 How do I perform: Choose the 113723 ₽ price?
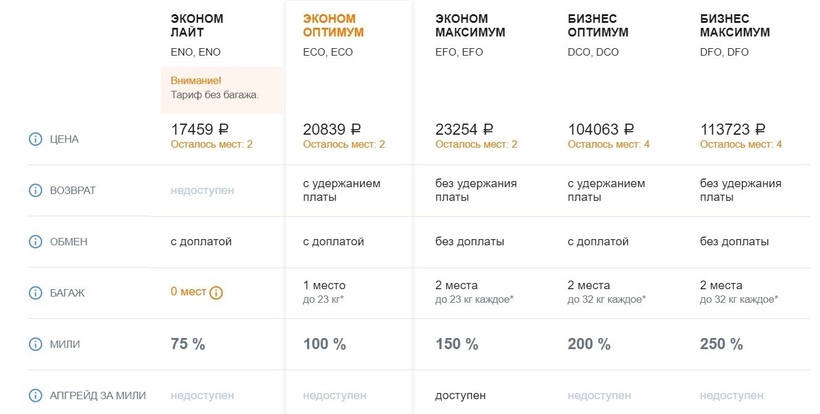(733, 129)
